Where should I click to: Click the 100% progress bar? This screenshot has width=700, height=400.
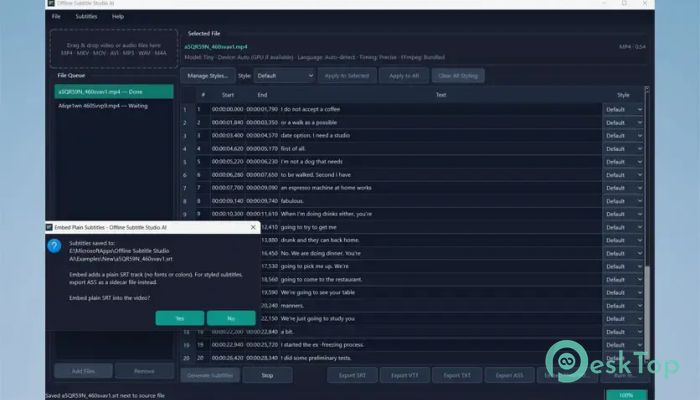click(626, 395)
